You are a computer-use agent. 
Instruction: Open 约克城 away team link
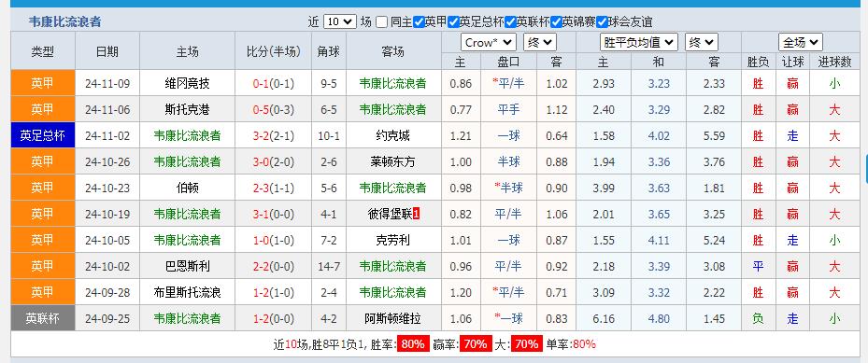click(393, 136)
